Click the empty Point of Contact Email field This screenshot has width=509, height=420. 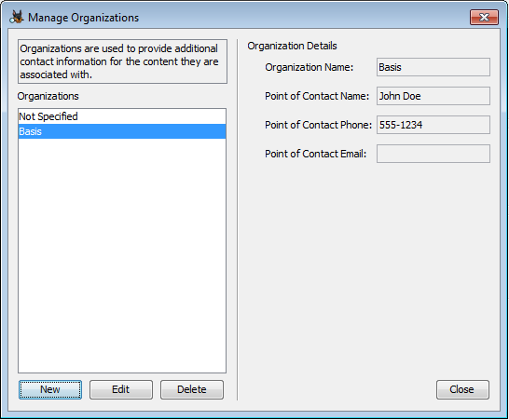click(433, 154)
